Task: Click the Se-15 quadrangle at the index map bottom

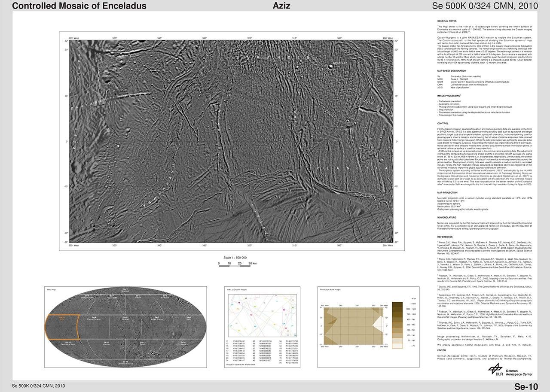Action: pyautogui.click(x=125, y=362)
